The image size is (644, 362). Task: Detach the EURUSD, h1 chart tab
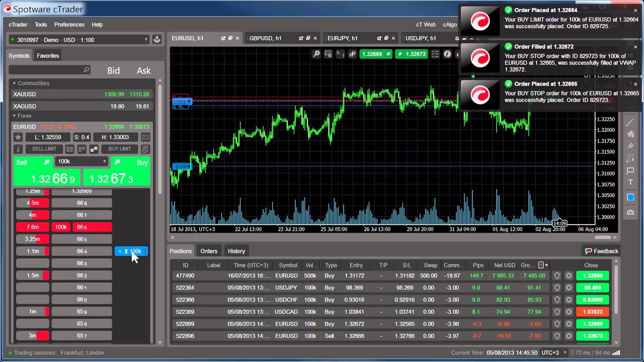click(x=223, y=38)
